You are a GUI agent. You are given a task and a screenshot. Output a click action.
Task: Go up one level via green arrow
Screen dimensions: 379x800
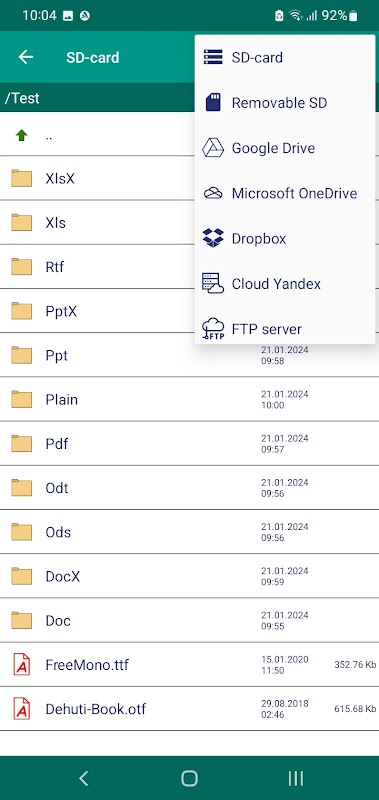21,135
